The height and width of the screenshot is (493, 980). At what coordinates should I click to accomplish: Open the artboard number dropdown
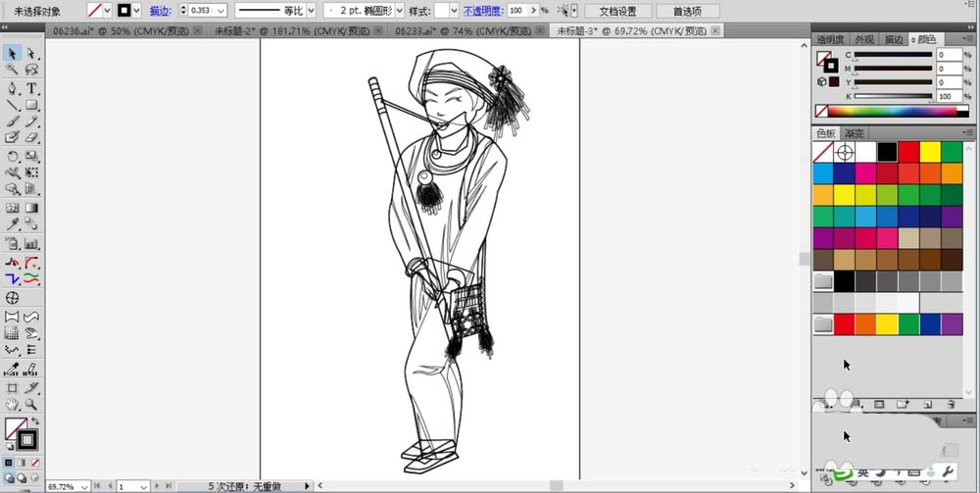click(143, 486)
